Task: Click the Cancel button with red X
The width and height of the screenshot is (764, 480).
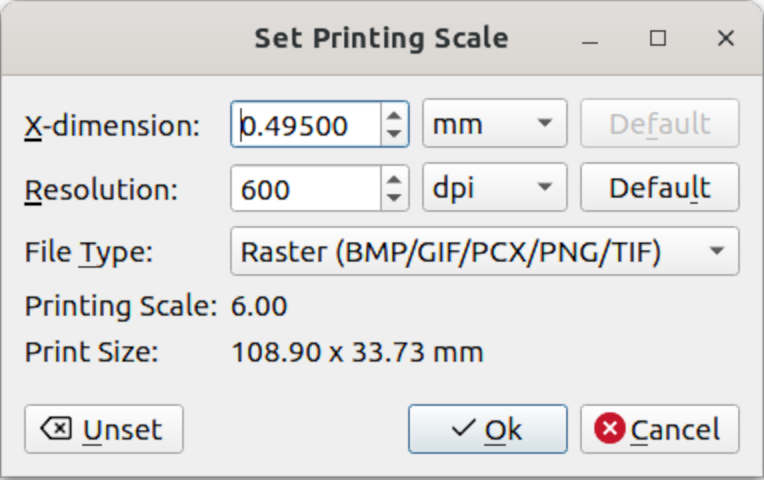Action: tap(659, 429)
